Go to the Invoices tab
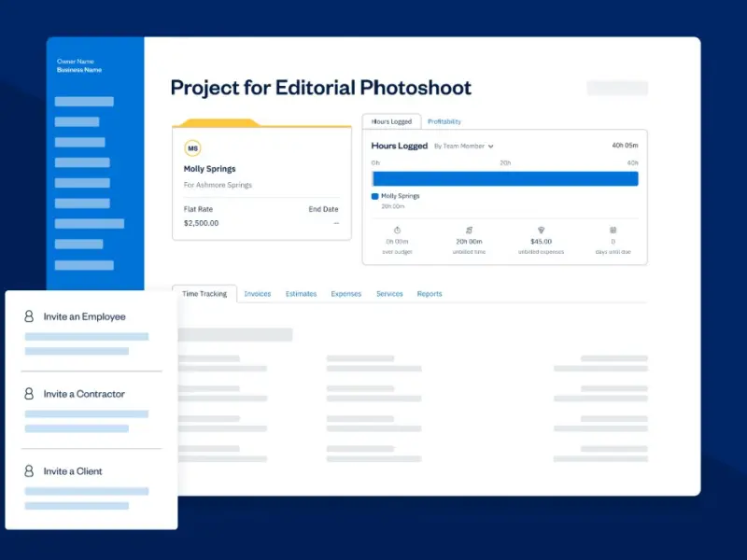 [x=258, y=294]
